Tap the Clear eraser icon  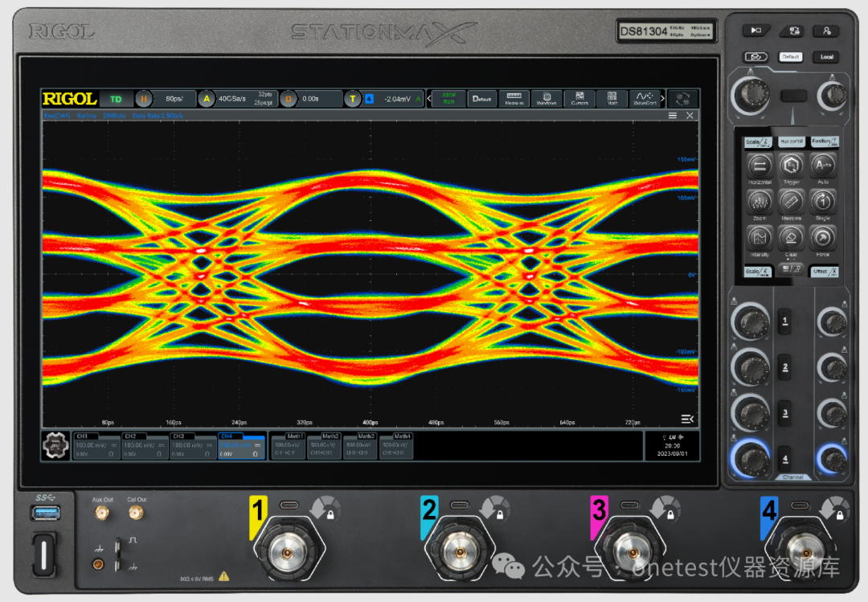click(x=791, y=239)
